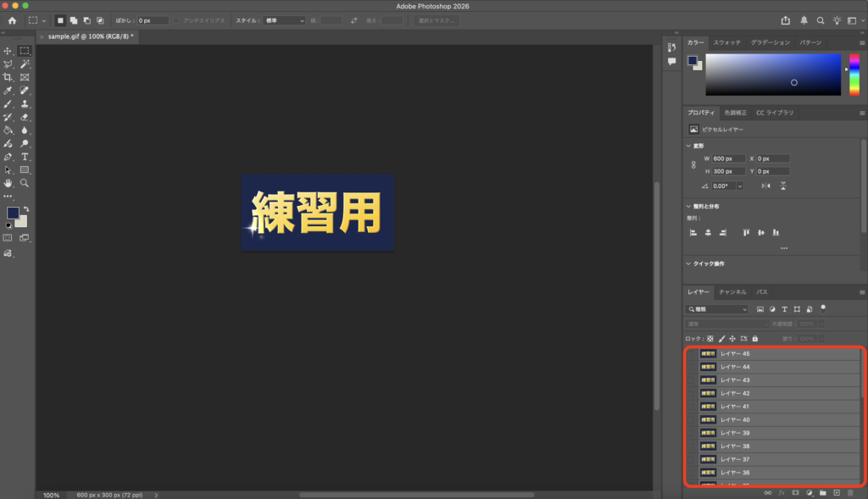
Task: Click the create new layer icon
Action: [x=836, y=492]
